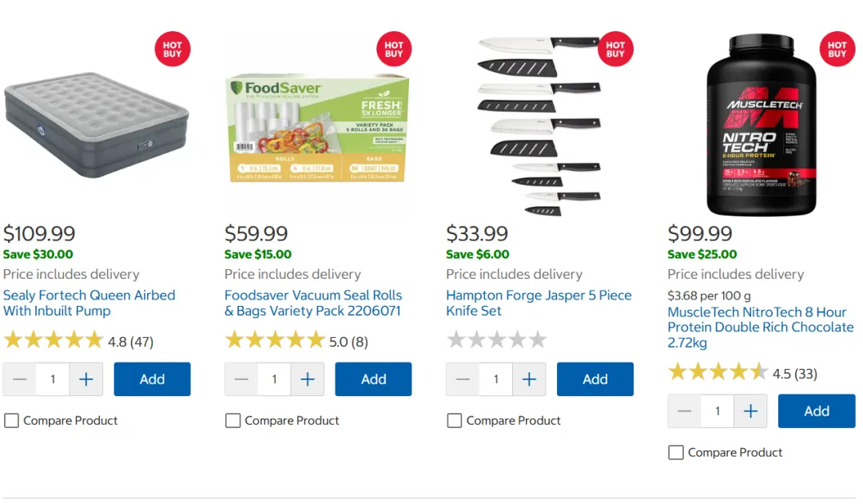Screen dimensions: 863x504
Task: Click the Sealy airbed 4.8 star rating
Action: pos(78,341)
